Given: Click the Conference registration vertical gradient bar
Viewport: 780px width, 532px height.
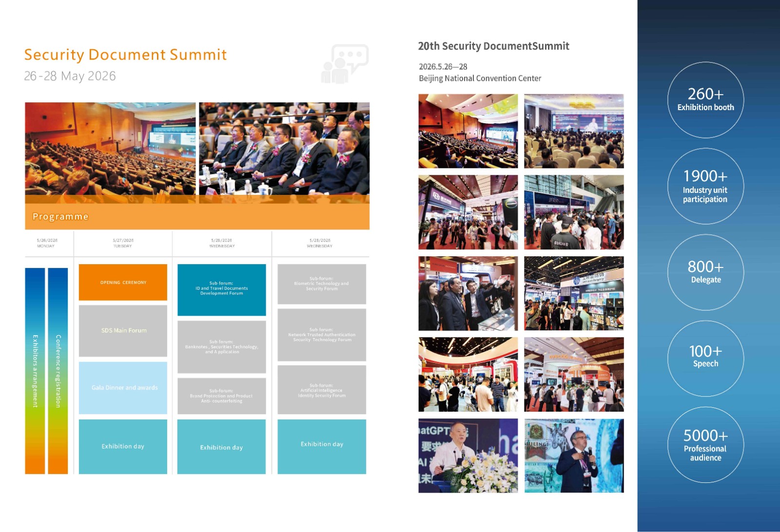Looking at the screenshot, I should pyautogui.click(x=58, y=371).
